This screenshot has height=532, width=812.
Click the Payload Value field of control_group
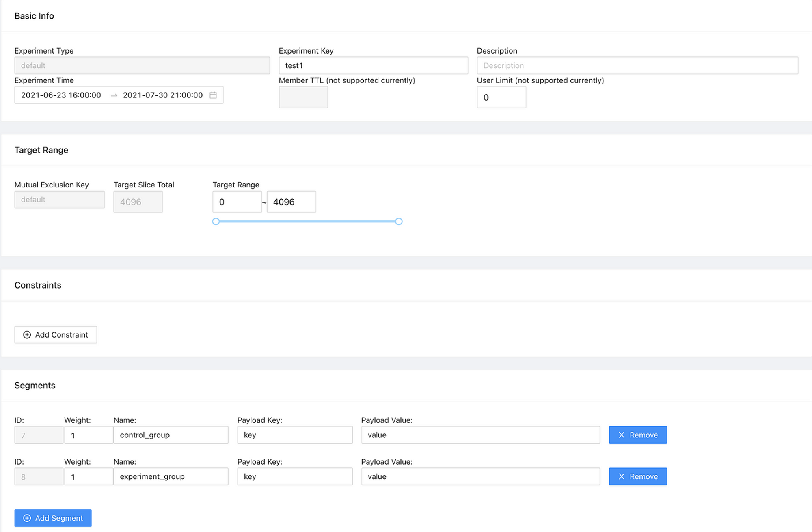coord(480,435)
